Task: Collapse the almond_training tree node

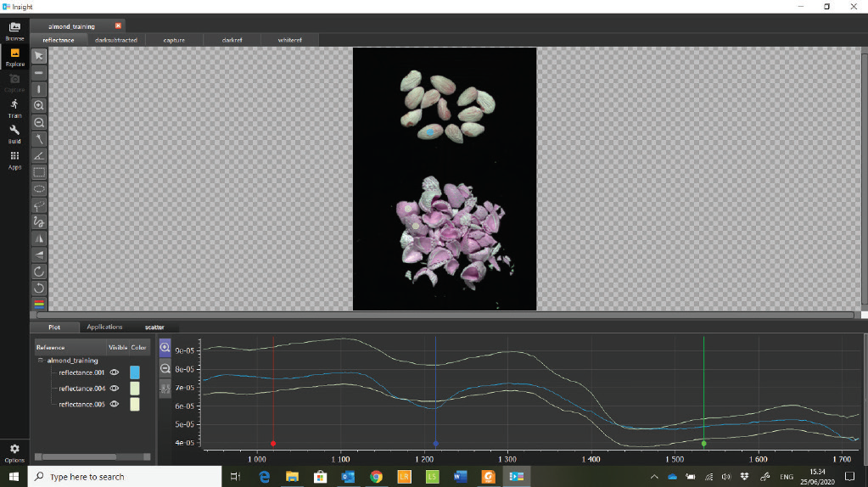Action: [40, 361]
